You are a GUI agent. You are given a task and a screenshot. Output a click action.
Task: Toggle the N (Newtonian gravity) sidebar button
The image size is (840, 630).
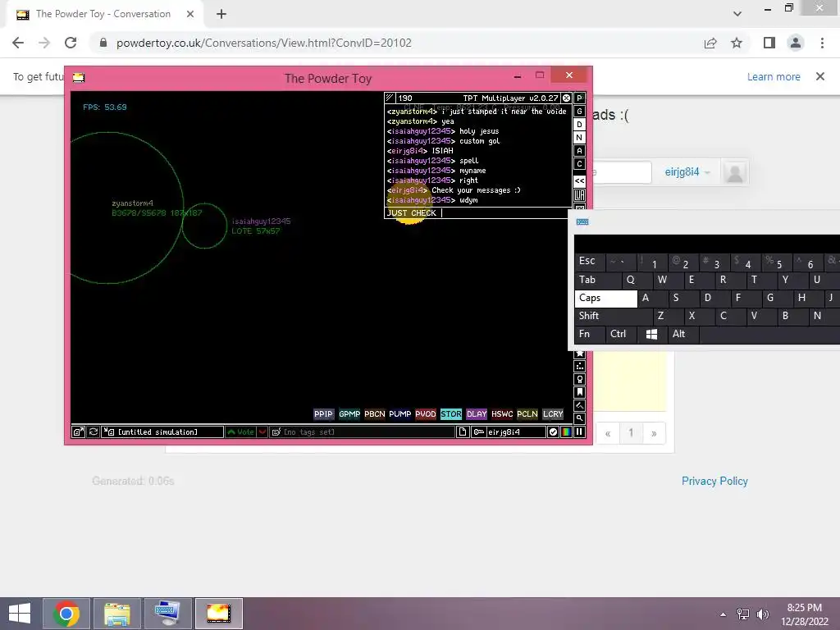[x=579, y=138]
